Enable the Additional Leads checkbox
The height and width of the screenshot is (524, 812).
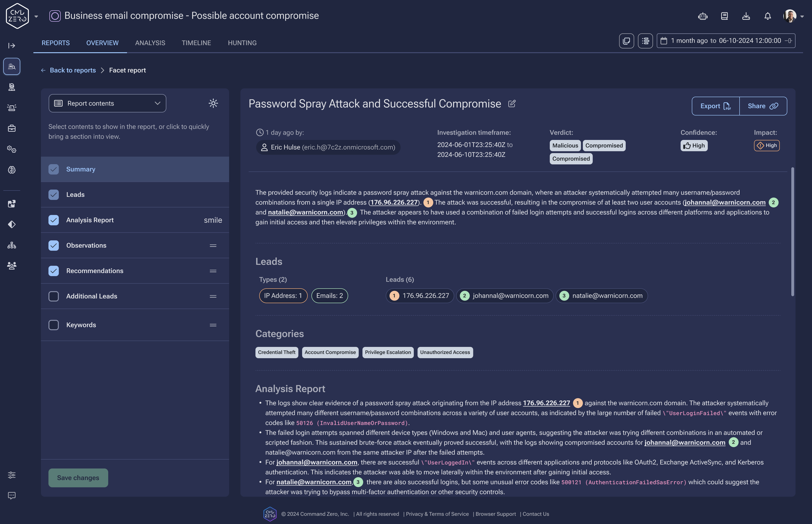point(53,296)
